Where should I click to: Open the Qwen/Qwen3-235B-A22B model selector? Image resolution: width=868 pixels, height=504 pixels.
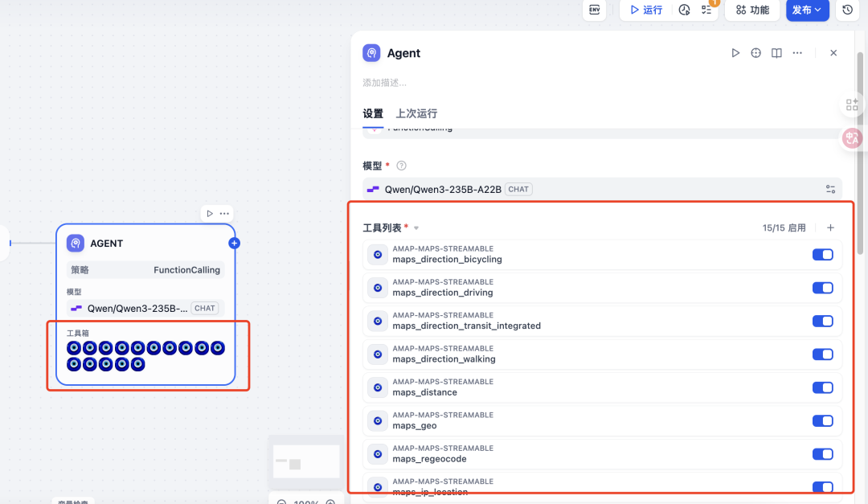tap(602, 190)
